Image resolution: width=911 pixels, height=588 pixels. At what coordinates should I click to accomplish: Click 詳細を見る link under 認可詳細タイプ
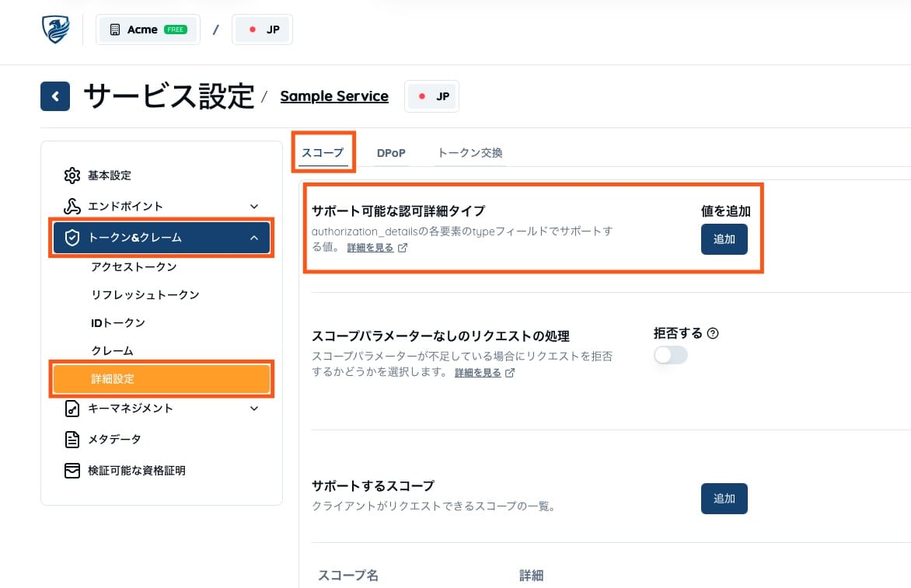click(x=370, y=248)
